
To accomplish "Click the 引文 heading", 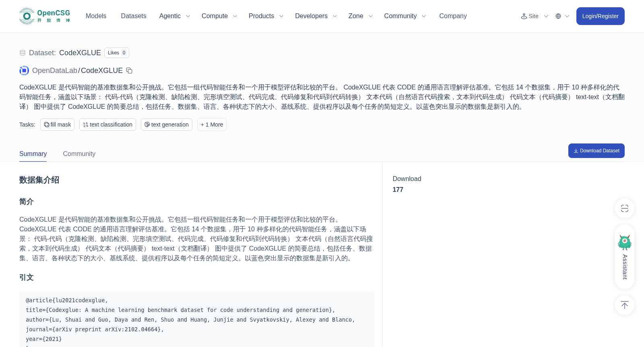I will (27, 277).
